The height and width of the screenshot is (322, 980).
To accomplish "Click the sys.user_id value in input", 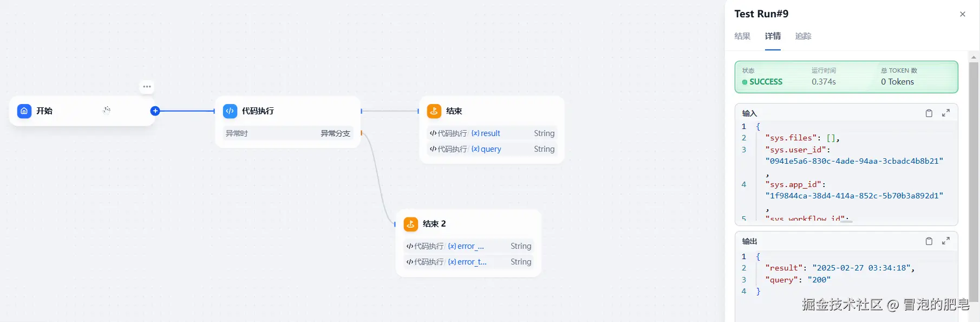I will 854,161.
